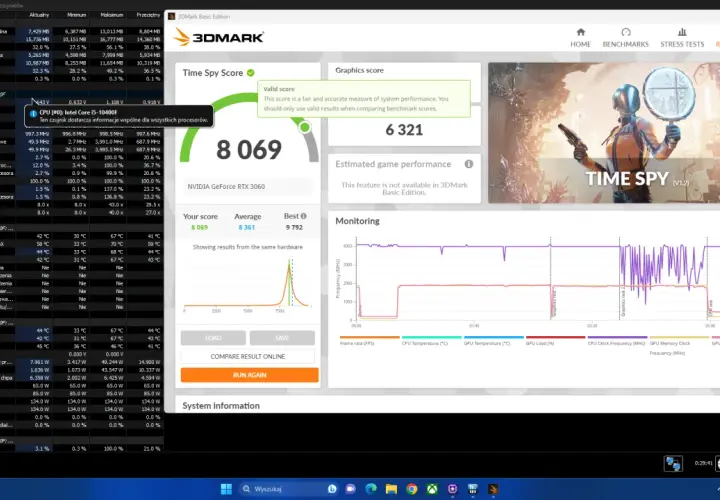The width and height of the screenshot is (720, 500).
Task: Click the info icon in CPU tooltip
Action: click(x=33, y=113)
